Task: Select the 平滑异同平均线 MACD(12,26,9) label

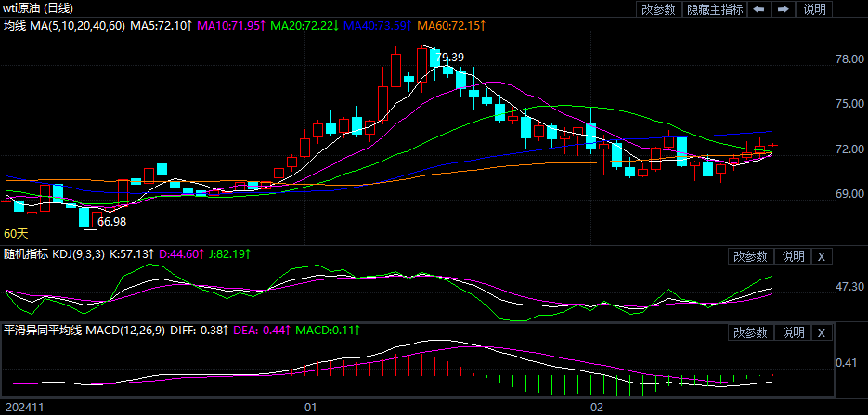Action: pyautogui.click(x=84, y=330)
